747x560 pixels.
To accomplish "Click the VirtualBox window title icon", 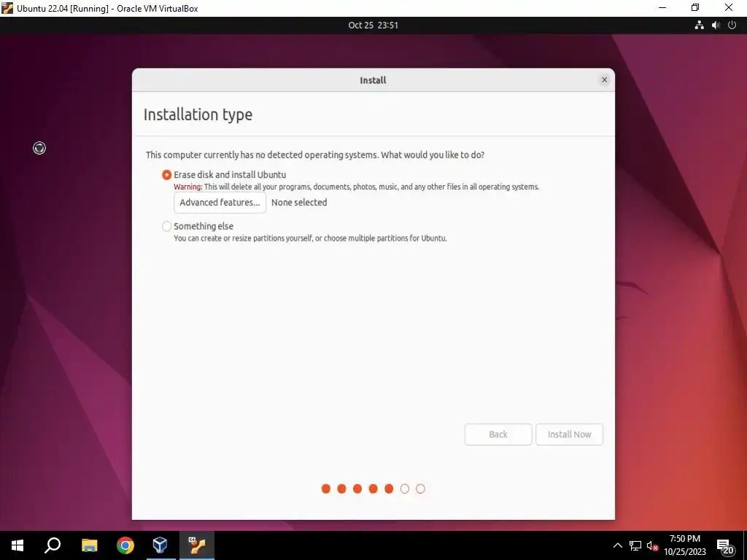I will coord(7,8).
